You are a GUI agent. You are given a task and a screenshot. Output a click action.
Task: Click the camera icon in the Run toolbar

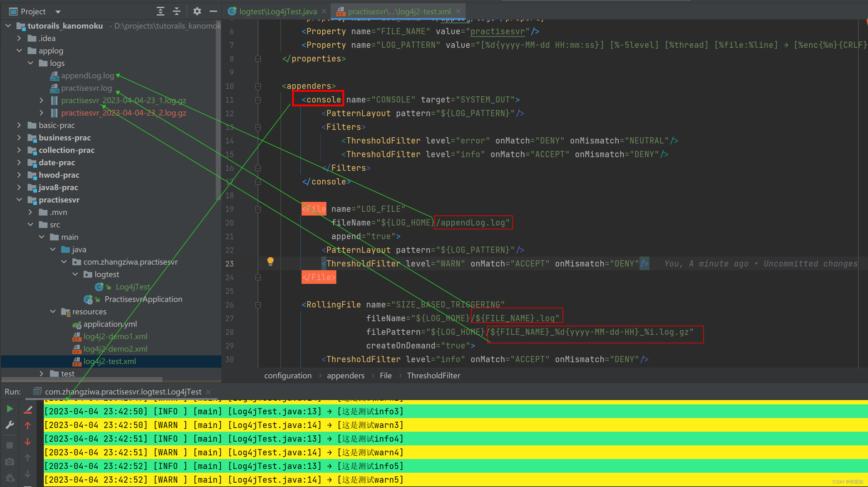click(x=9, y=462)
